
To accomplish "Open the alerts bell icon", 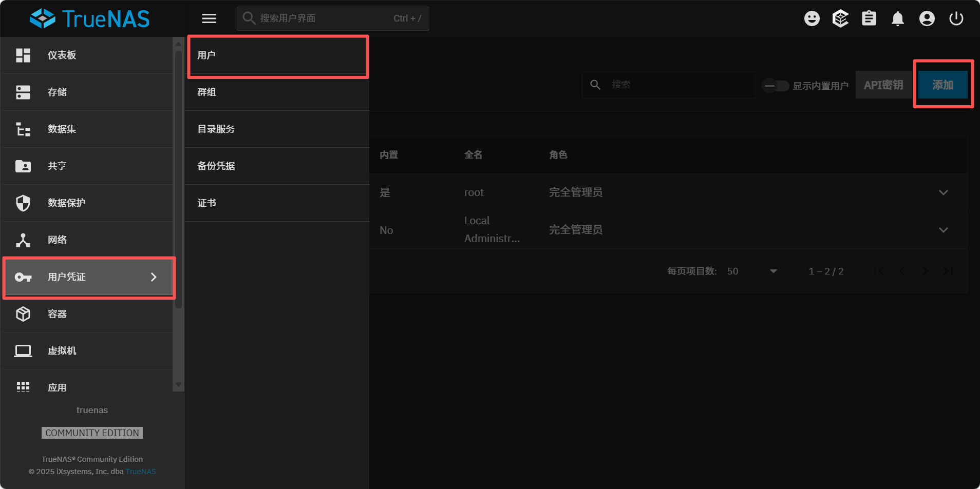I will [x=898, y=19].
